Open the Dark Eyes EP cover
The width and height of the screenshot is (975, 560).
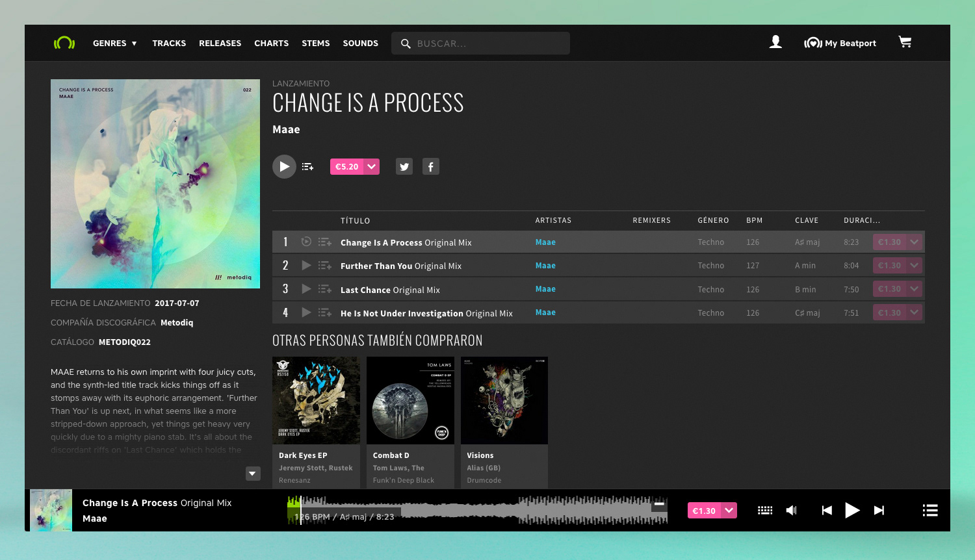coord(316,400)
